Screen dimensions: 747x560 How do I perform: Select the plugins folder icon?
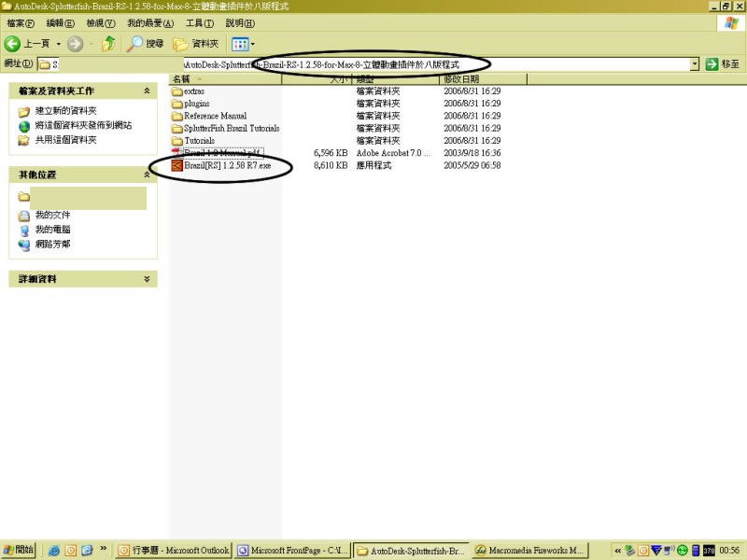(177, 104)
